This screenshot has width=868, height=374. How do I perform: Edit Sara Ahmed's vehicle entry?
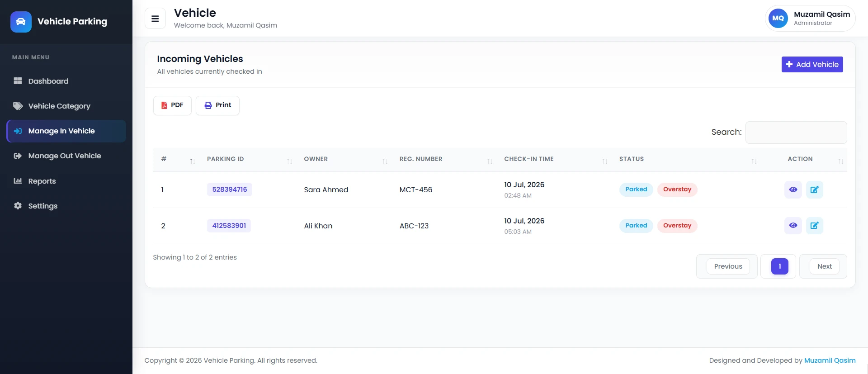click(814, 189)
